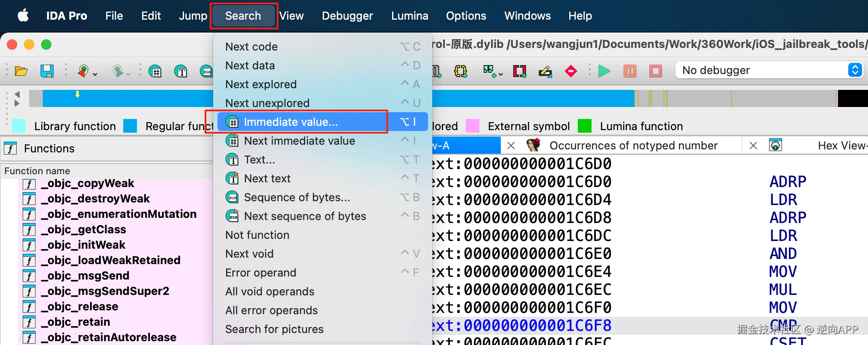The width and height of the screenshot is (868, 345).
Task: Choose Next code from Search menu
Action: 323,47
